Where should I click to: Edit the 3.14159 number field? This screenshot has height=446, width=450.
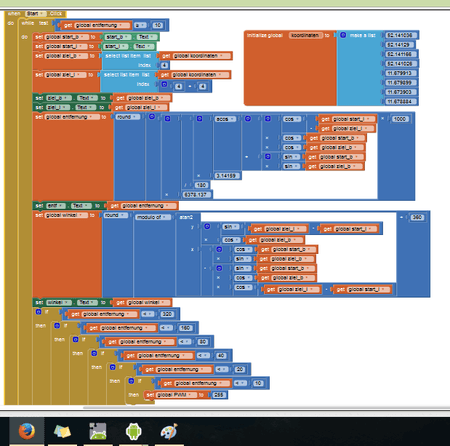click(x=226, y=176)
